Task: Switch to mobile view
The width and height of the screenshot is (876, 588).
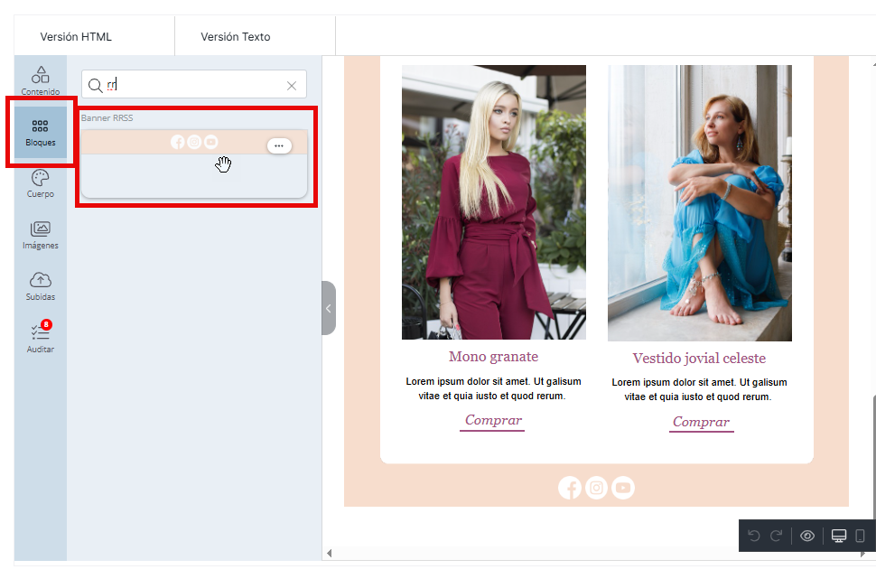Action: (860, 537)
